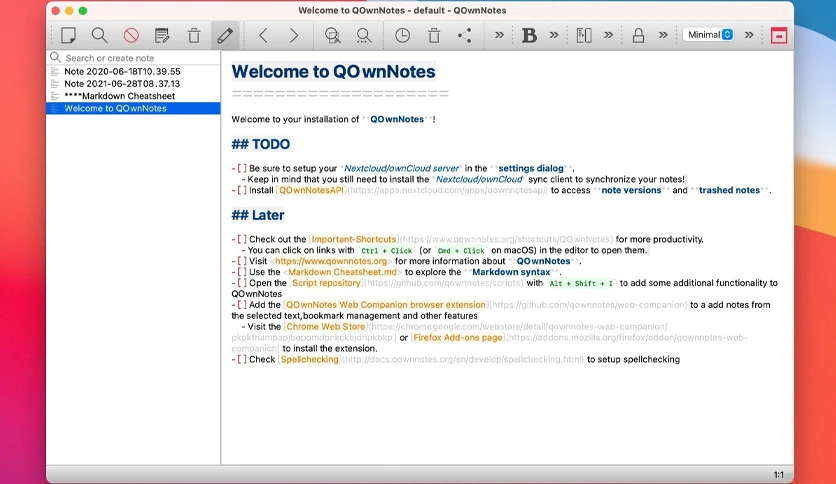The height and width of the screenshot is (484, 836).
Task: Click the red prohibited circle icon
Action: 131,36
